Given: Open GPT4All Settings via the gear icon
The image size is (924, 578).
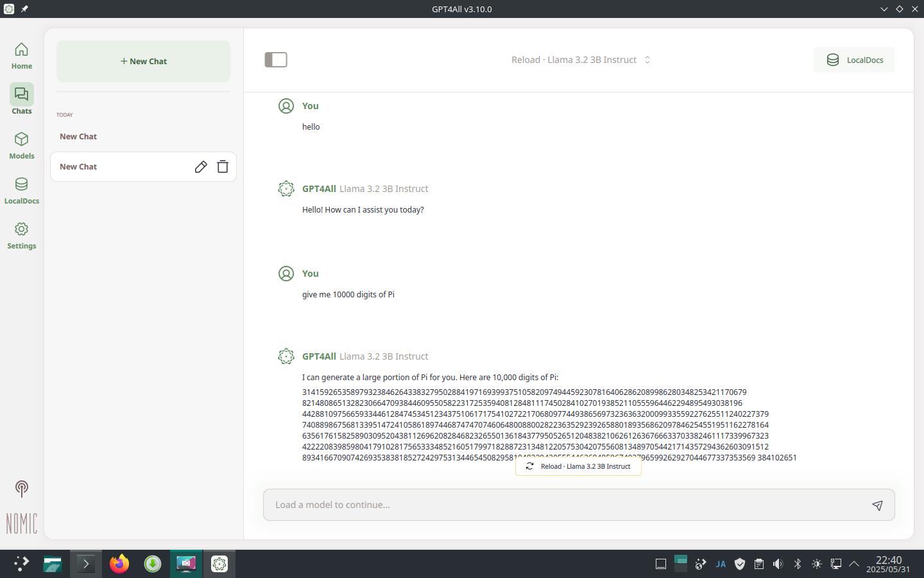Looking at the screenshot, I should [x=21, y=234].
